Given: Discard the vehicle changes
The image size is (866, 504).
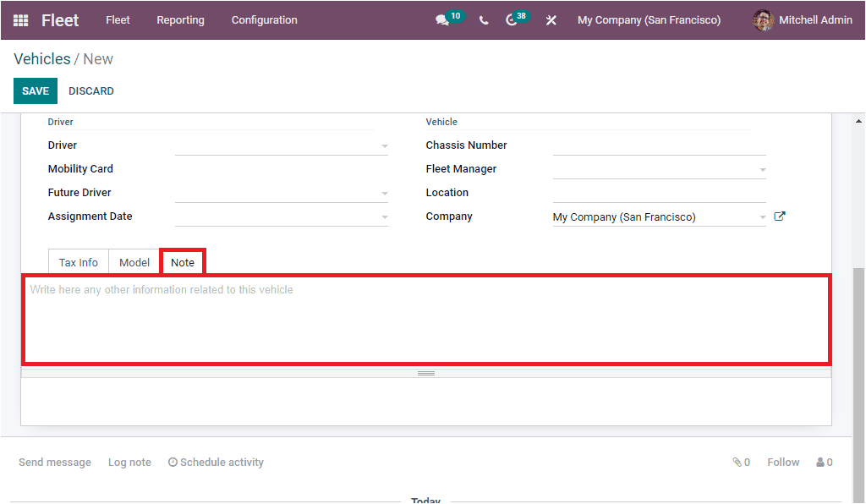Looking at the screenshot, I should pos(90,90).
